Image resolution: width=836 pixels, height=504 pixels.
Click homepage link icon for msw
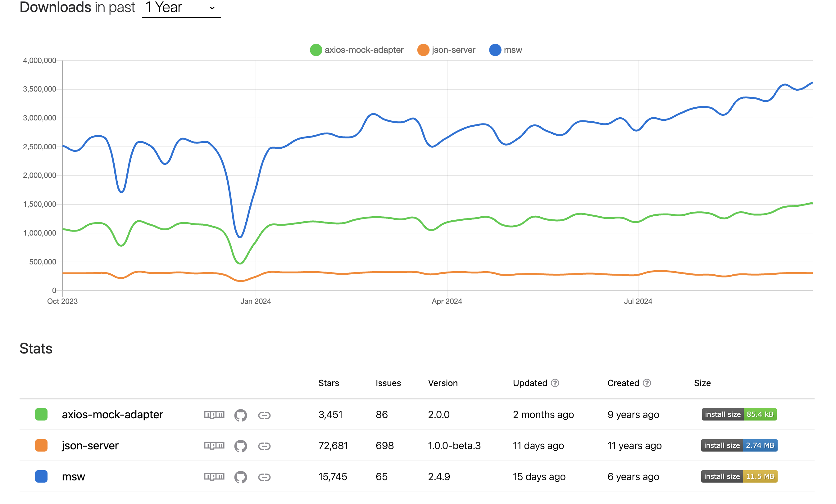pos(264,477)
